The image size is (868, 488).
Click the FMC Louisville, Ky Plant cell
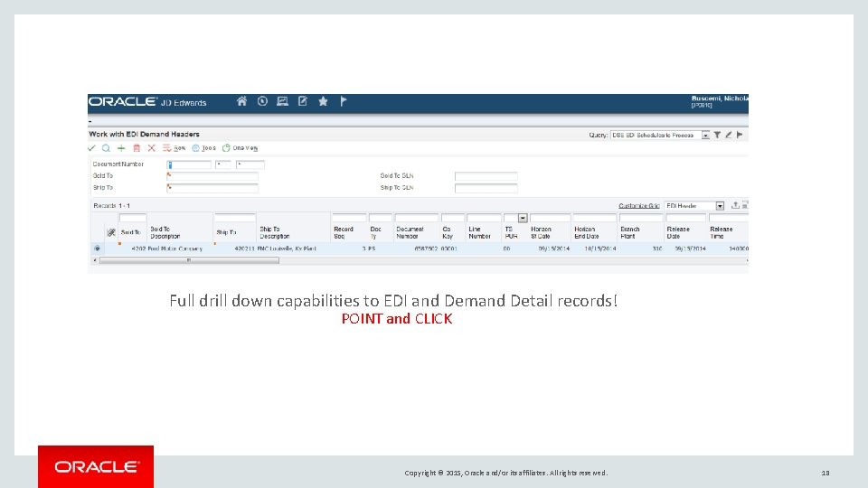(x=287, y=249)
